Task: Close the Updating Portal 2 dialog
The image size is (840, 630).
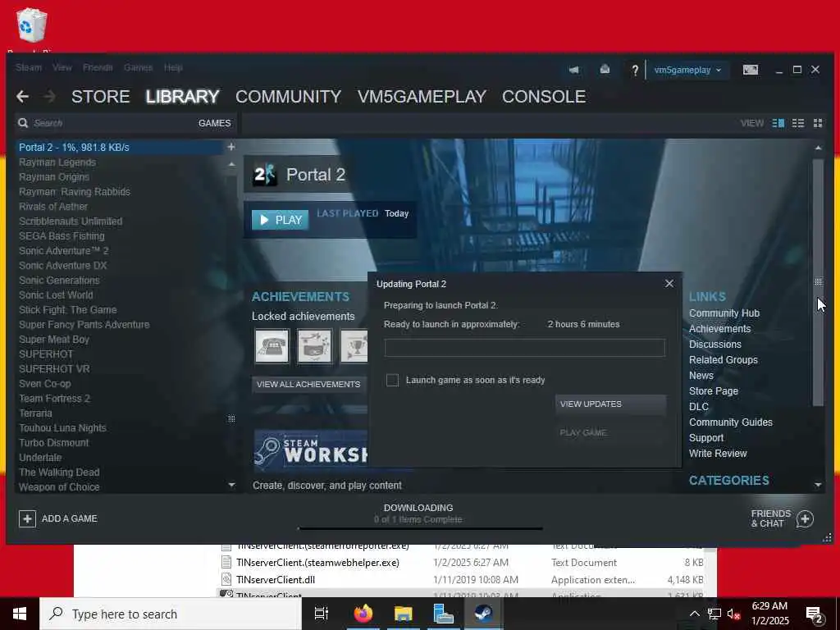Action: point(669,283)
